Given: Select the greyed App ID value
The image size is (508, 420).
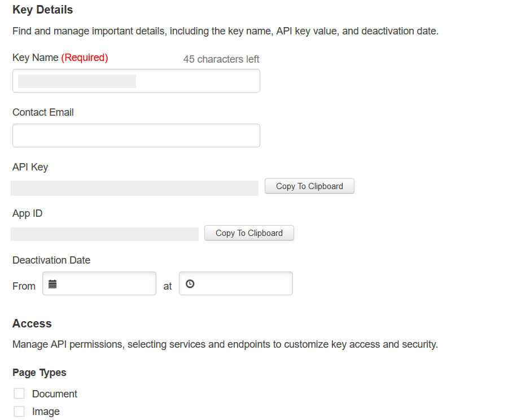Looking at the screenshot, I should 104,234.
